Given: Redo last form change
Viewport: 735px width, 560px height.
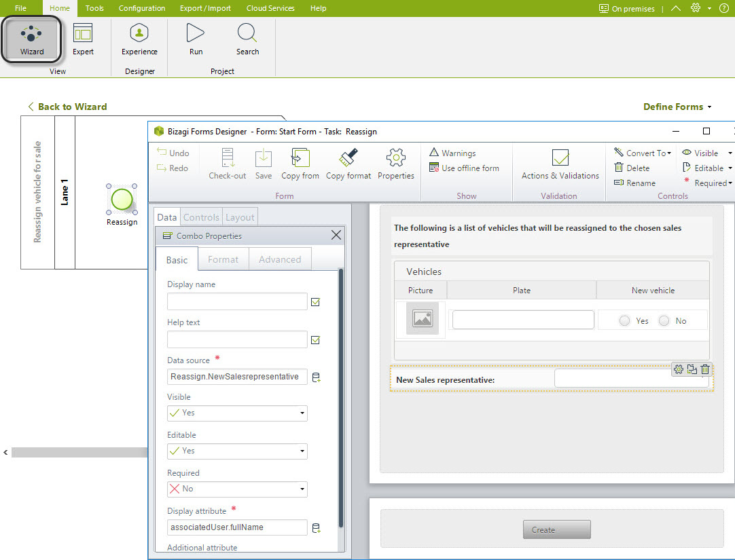Looking at the screenshot, I should pos(173,168).
